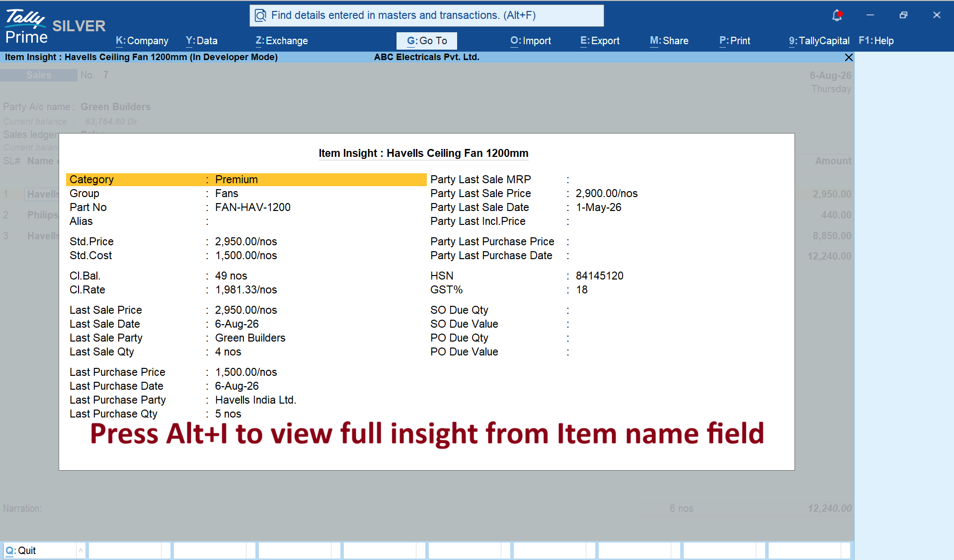
Task: Open the E: Export menu
Action: coord(600,41)
